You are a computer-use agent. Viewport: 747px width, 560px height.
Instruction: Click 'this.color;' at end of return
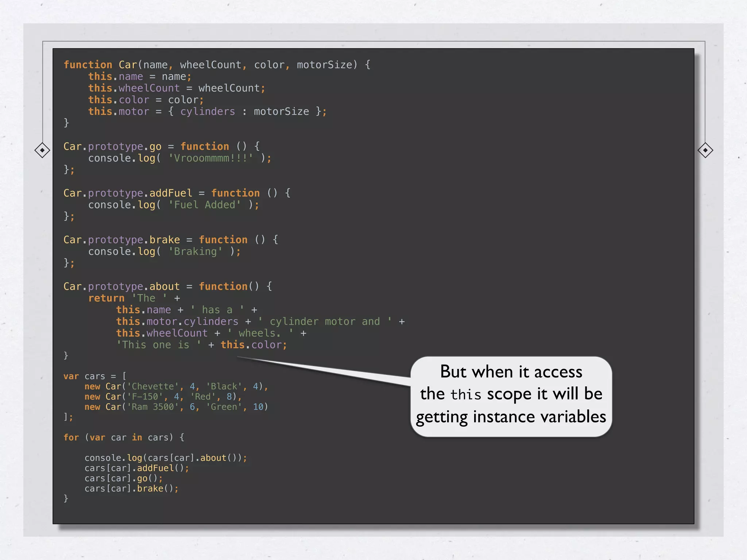point(253,345)
